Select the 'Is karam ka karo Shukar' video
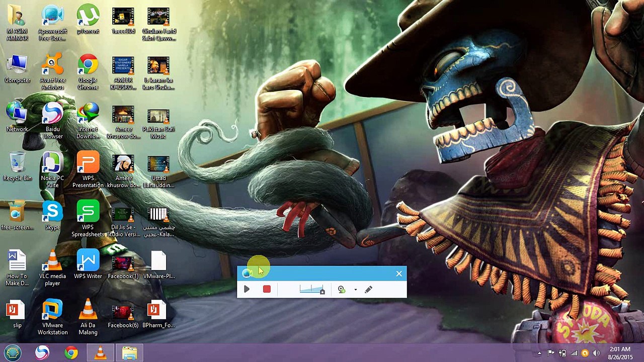Screen dimensions: 644x362 tap(158, 72)
